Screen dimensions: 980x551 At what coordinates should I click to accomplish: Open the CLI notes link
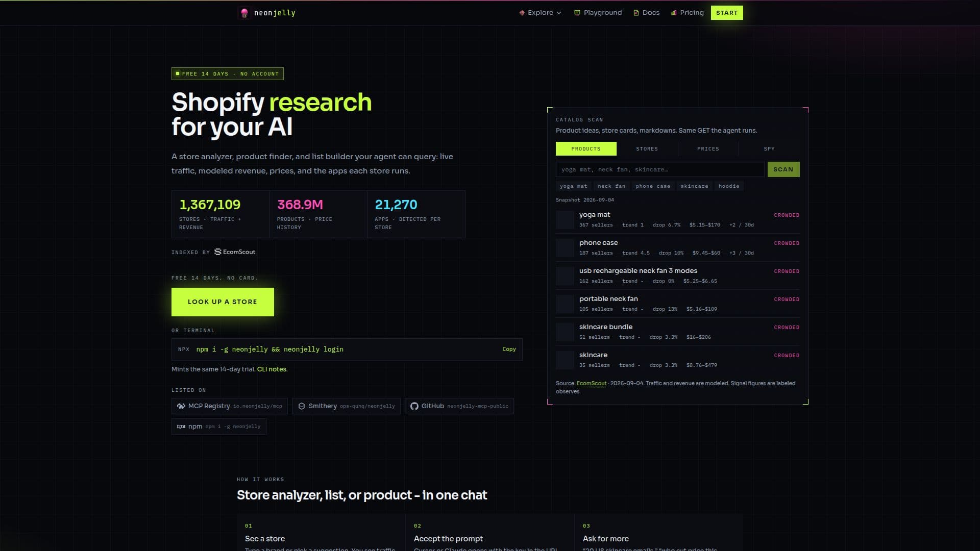[272, 369]
